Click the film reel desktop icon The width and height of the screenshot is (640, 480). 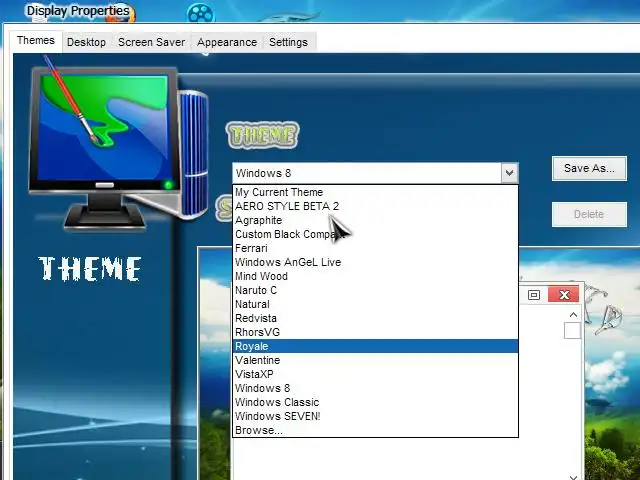[x=200, y=13]
